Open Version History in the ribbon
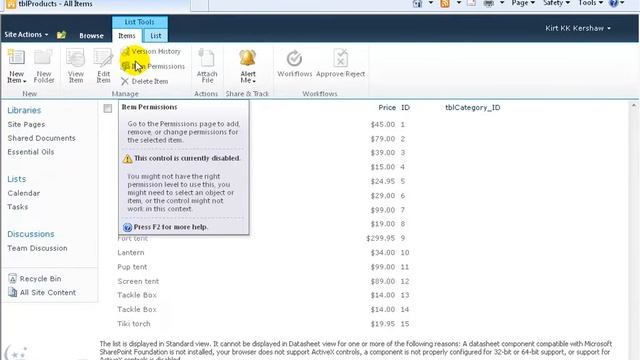Screen dimensions: 640x360 [151, 51]
